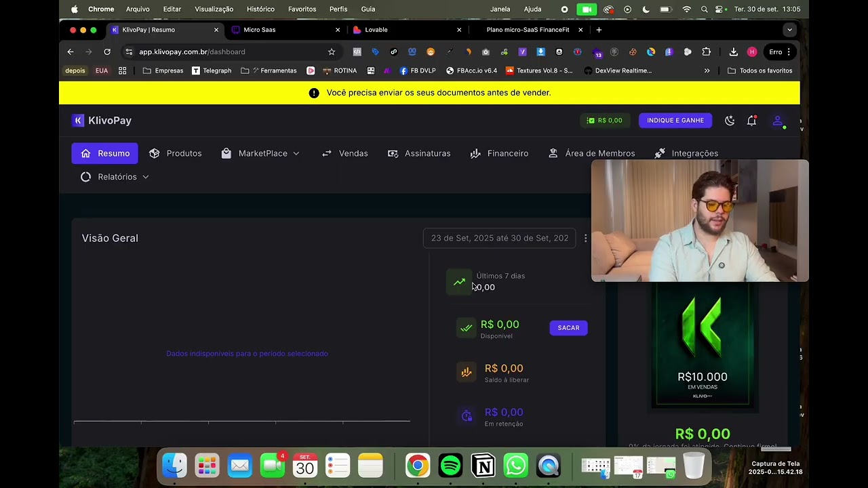Open the Visão Geral three-dot menu
868x488 pixels.
(585, 239)
